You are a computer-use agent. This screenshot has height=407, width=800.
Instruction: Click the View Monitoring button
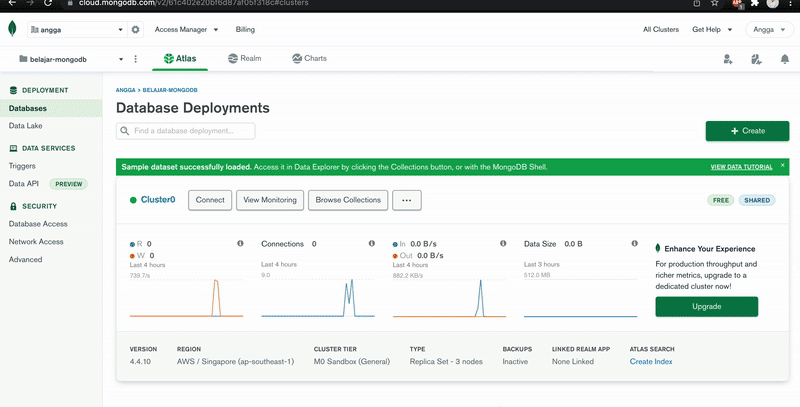(x=270, y=200)
